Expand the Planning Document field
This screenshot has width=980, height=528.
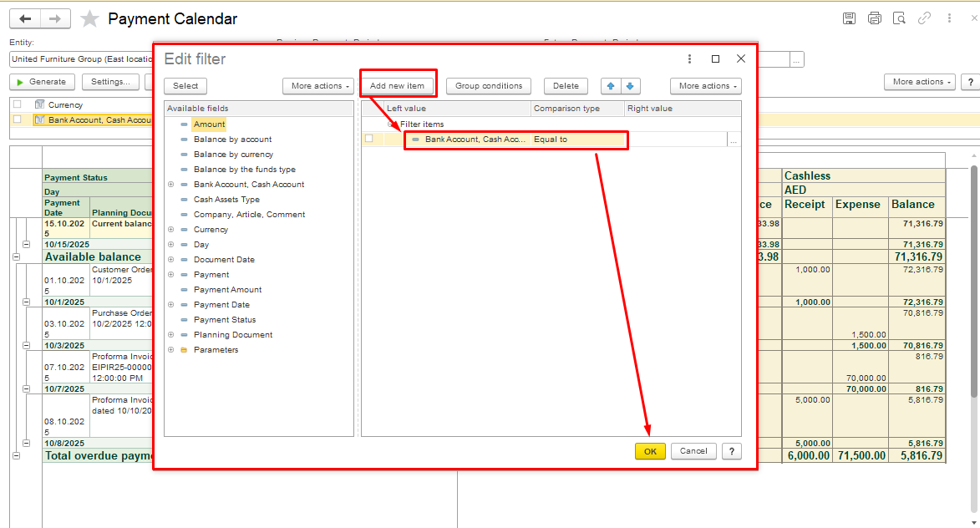171,335
